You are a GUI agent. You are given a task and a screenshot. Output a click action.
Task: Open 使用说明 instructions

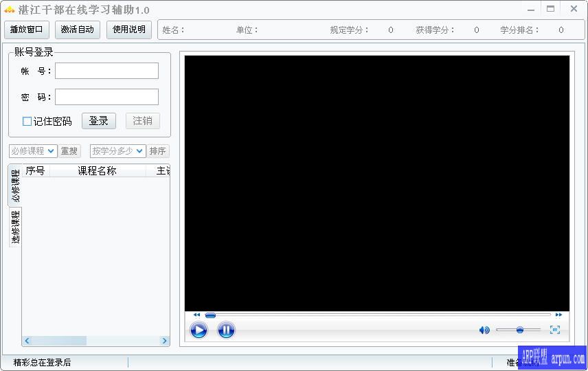coord(129,30)
